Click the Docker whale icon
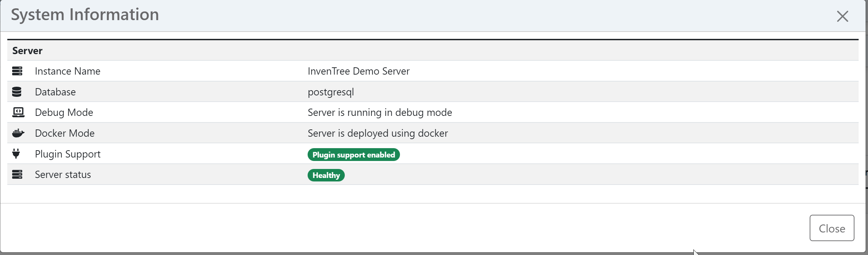This screenshot has width=868, height=255. (x=18, y=133)
